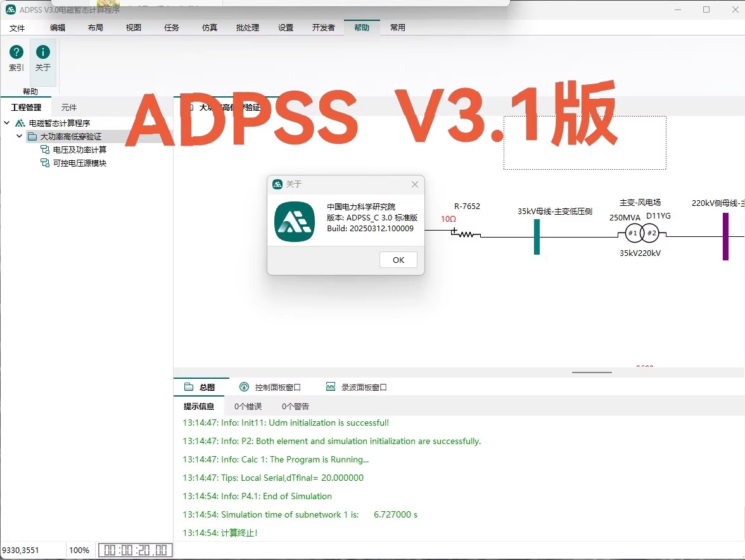The height and width of the screenshot is (560, 745).
Task: Select the purple 220kV busbar component
Action: (x=725, y=236)
